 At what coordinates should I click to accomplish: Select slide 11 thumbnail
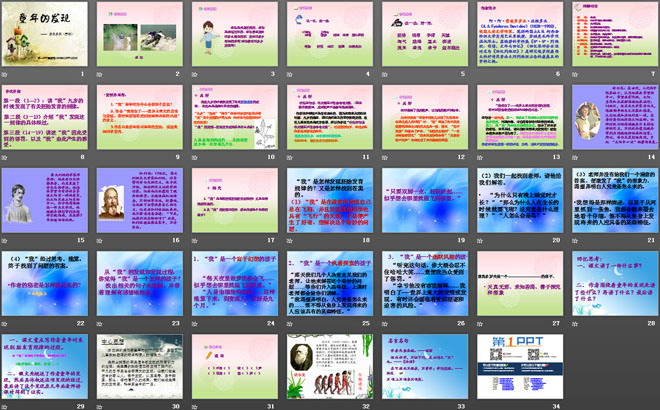(330, 117)
